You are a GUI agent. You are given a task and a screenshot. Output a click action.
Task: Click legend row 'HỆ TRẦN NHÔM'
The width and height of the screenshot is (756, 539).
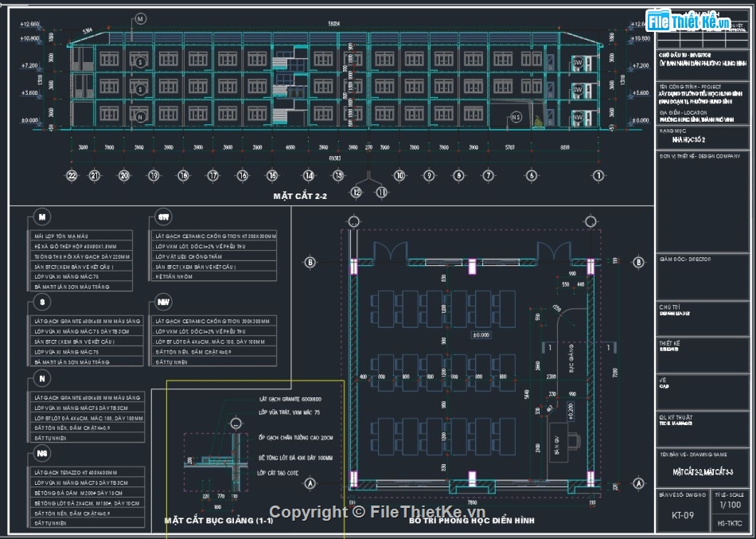pos(213,277)
